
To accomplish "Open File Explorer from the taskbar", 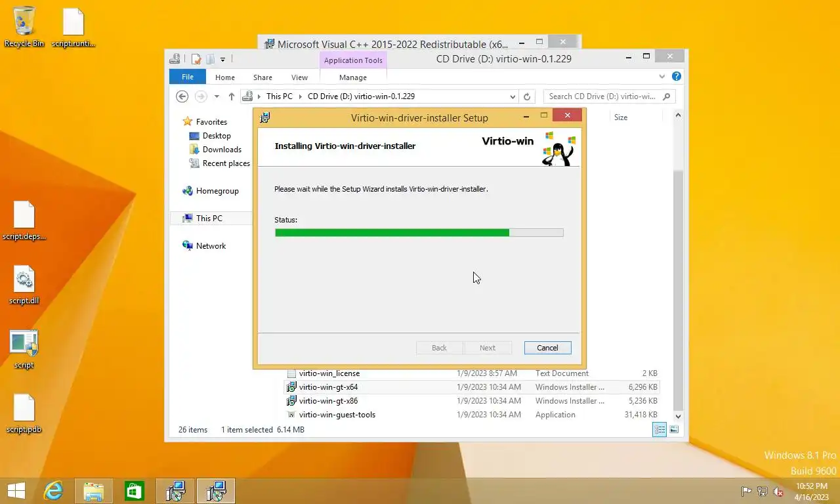I will [x=94, y=491].
